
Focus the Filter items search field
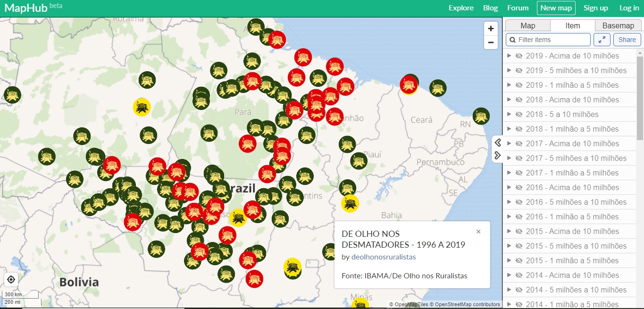pyautogui.click(x=548, y=40)
